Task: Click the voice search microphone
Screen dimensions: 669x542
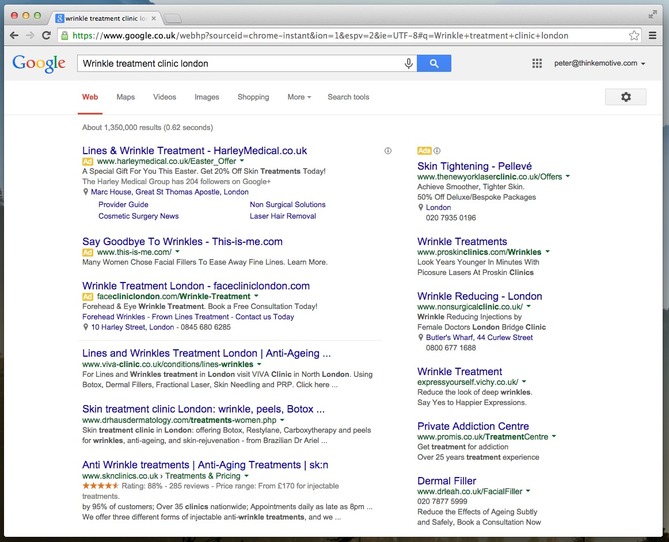Action: [408, 64]
